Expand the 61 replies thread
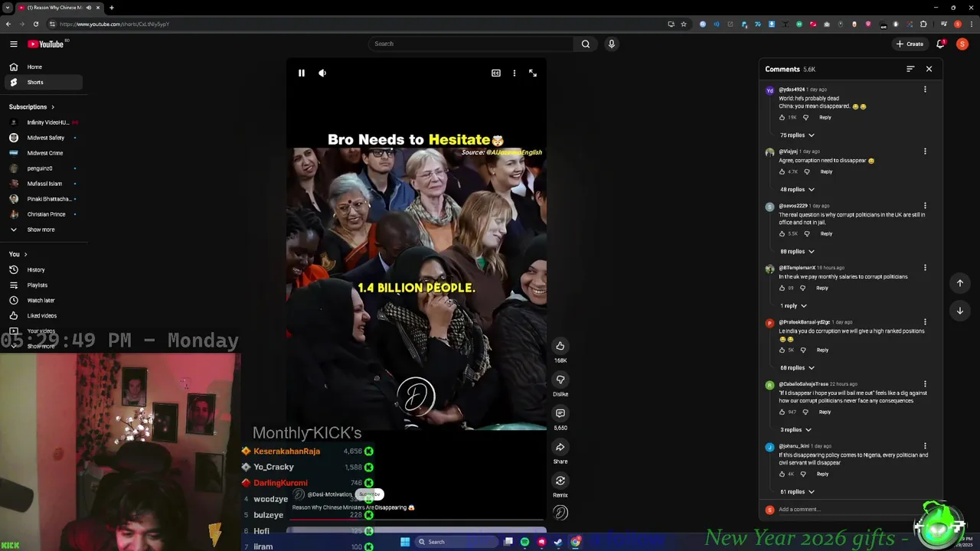Viewport: 980px width, 551px height. [x=797, y=492]
